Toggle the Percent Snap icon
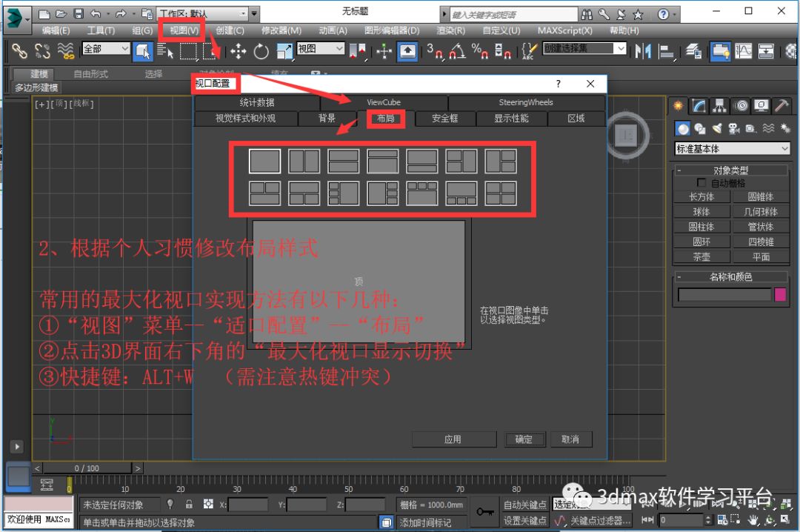This screenshot has width=800, height=532. click(480, 51)
